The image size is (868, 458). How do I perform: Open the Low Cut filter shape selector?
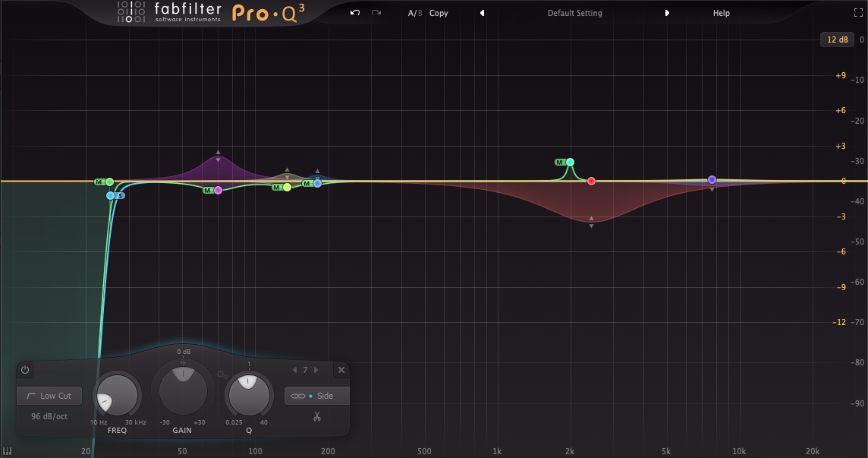click(x=49, y=396)
